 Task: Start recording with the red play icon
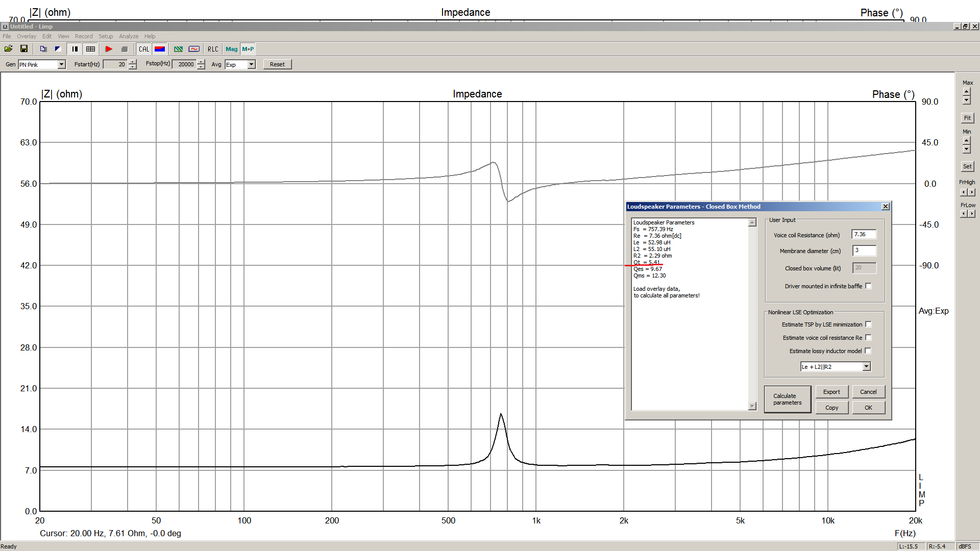point(109,49)
